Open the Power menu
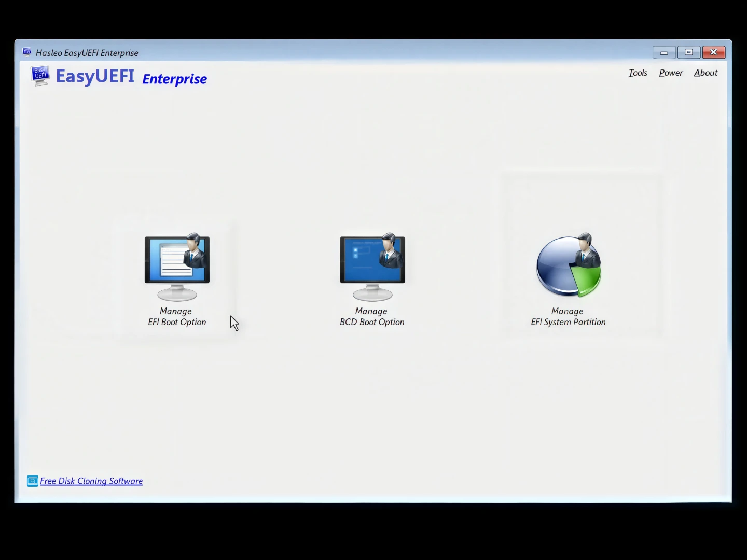The image size is (747, 560). [x=671, y=73]
